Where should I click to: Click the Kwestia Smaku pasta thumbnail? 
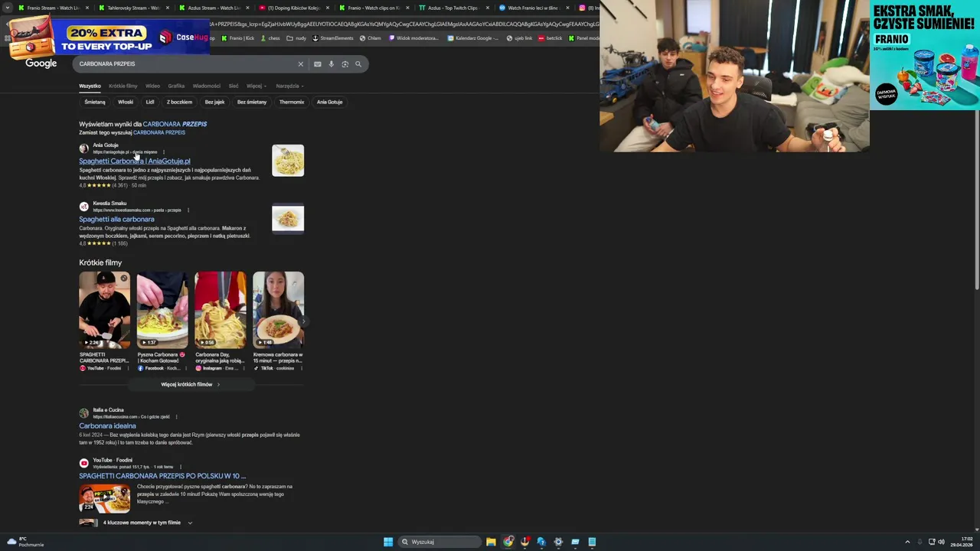[x=288, y=219]
